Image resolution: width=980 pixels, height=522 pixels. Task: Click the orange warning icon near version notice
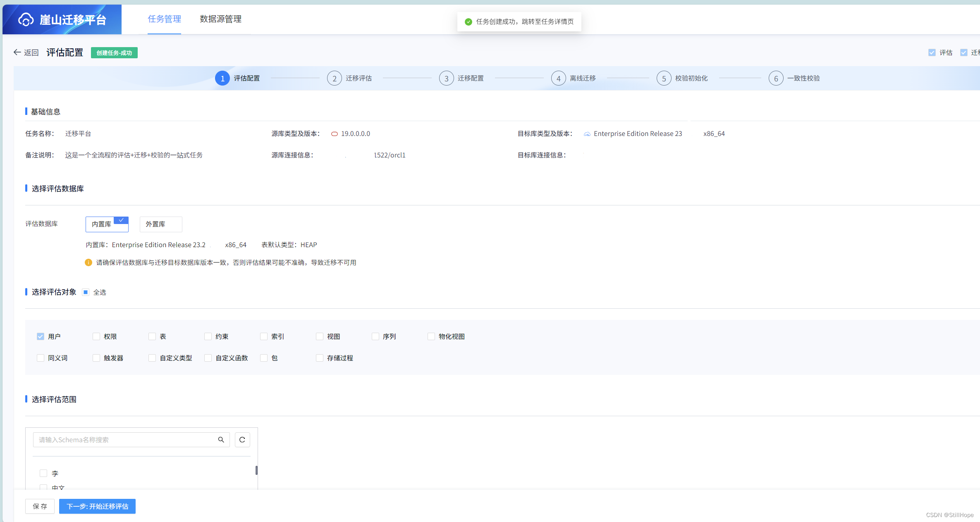pyautogui.click(x=88, y=262)
